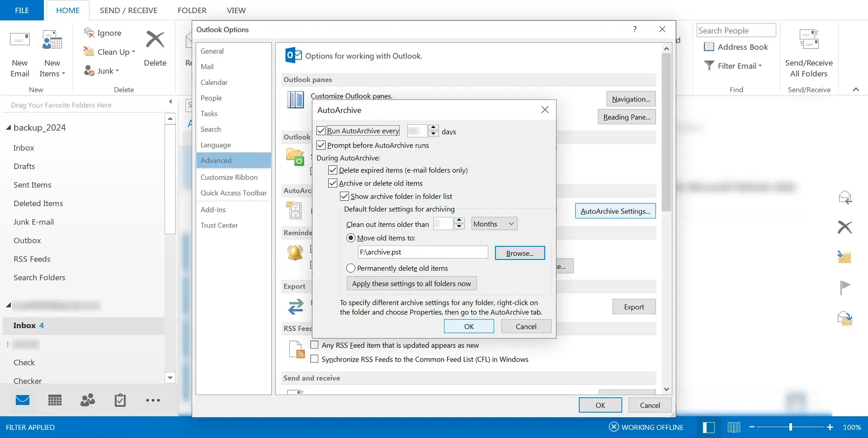The image size is (868, 438).
Task: Click OK in AutoArchive dialog
Action: [x=469, y=326]
